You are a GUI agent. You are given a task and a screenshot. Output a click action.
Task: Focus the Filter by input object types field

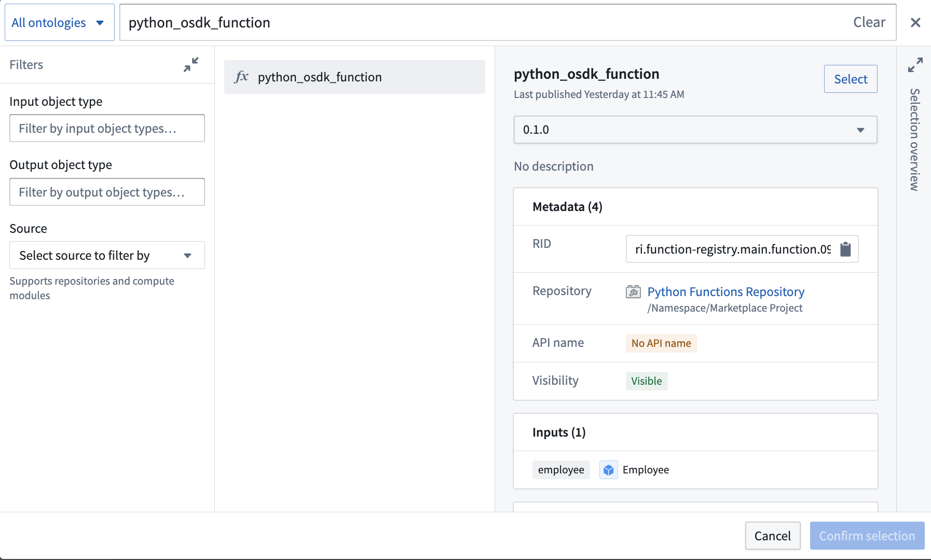point(107,128)
